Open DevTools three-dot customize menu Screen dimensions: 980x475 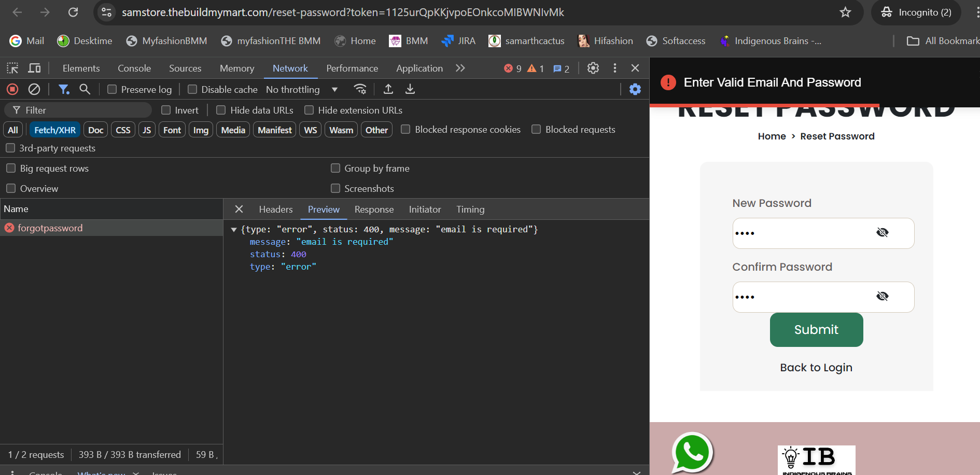pos(615,68)
